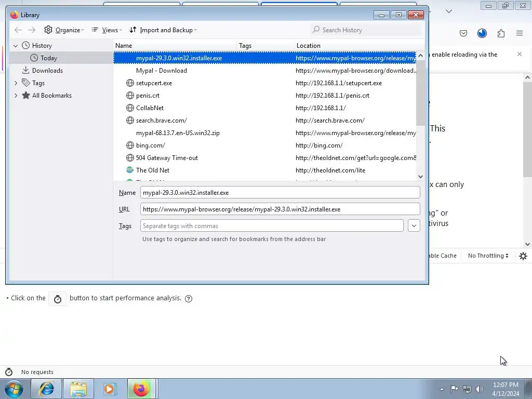Expand the tags selector dropdown arrow
Image resolution: width=532 pixels, height=399 pixels.
414,225
